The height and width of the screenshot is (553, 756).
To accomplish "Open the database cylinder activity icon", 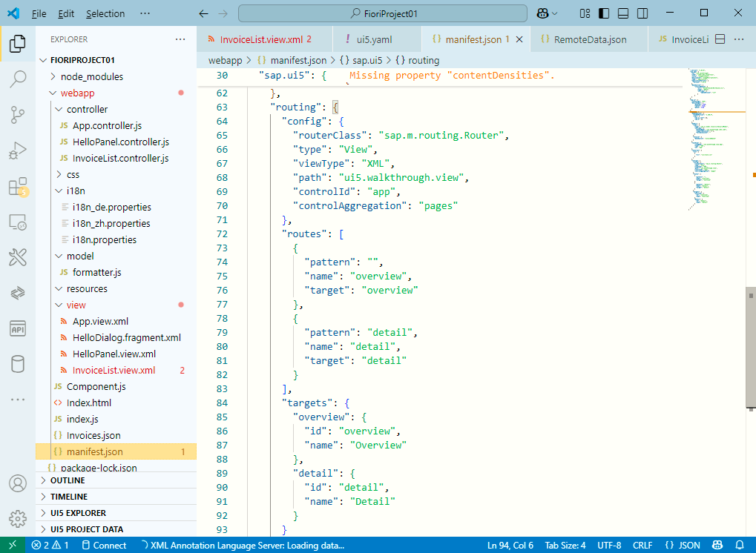I will pyautogui.click(x=17, y=364).
